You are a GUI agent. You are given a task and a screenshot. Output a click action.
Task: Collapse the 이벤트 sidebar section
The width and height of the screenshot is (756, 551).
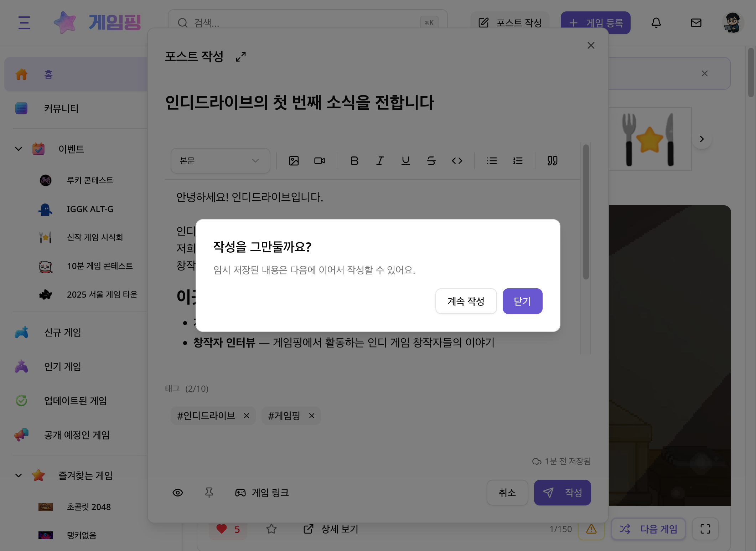[18, 149]
